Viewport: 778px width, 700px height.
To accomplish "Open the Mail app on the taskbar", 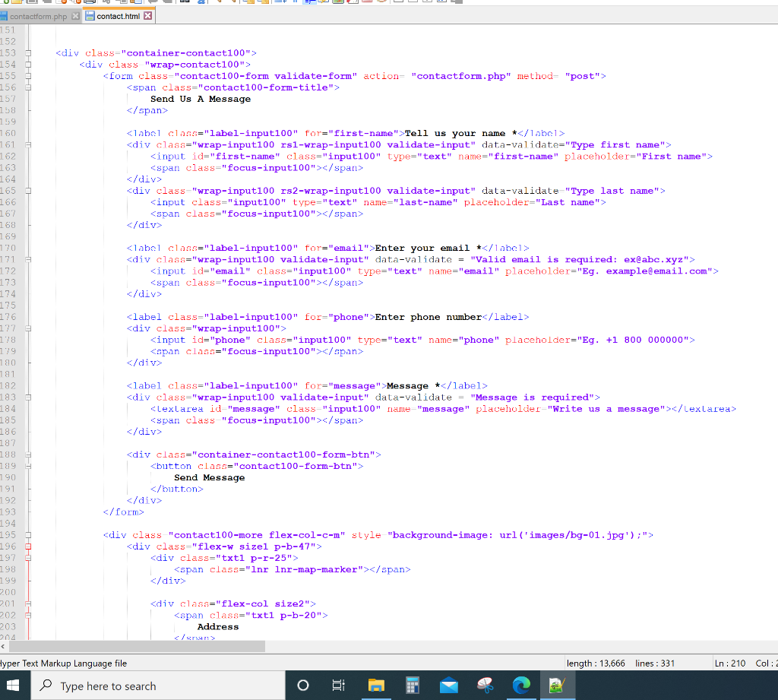I will [448, 686].
